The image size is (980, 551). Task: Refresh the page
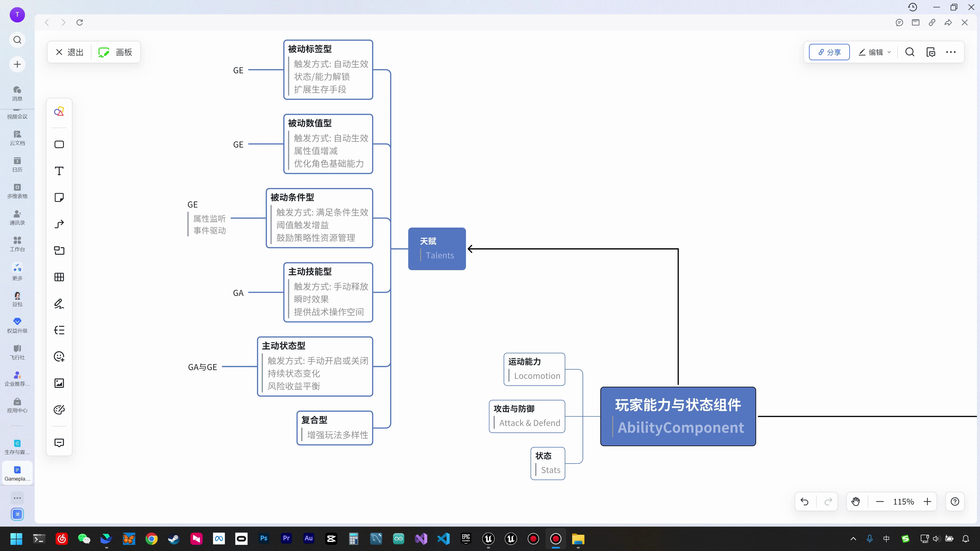(x=80, y=22)
